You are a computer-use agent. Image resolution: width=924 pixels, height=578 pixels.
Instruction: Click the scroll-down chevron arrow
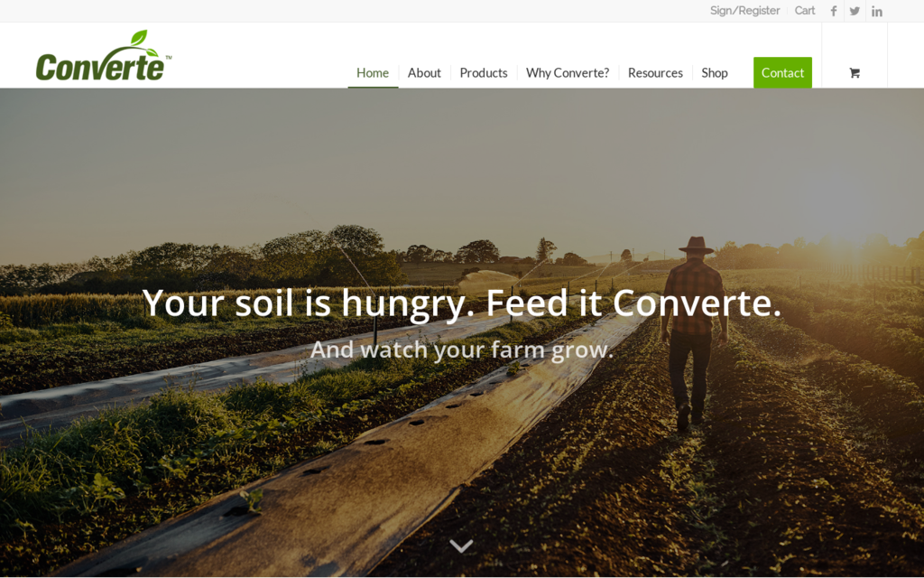[461, 545]
